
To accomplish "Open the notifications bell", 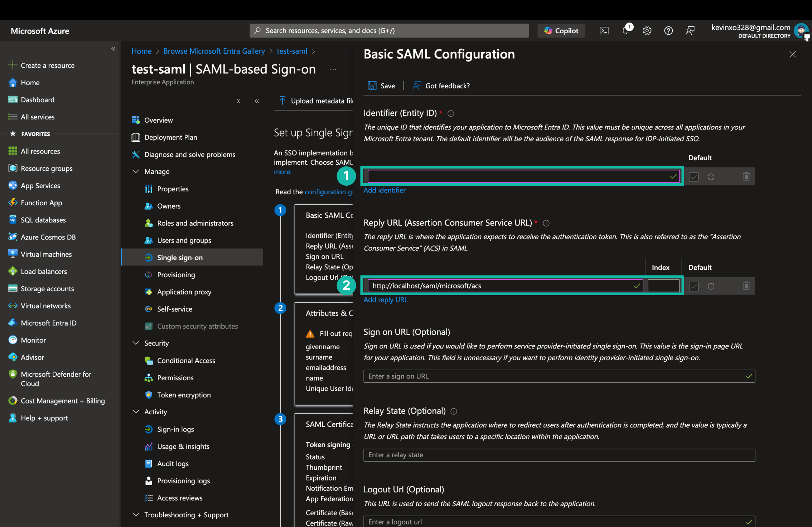I will point(626,30).
